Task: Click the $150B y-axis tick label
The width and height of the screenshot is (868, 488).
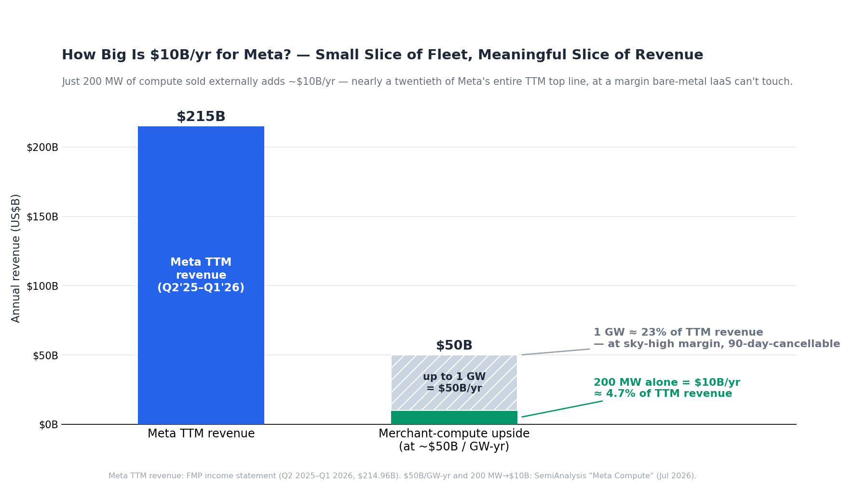Action: (42, 217)
